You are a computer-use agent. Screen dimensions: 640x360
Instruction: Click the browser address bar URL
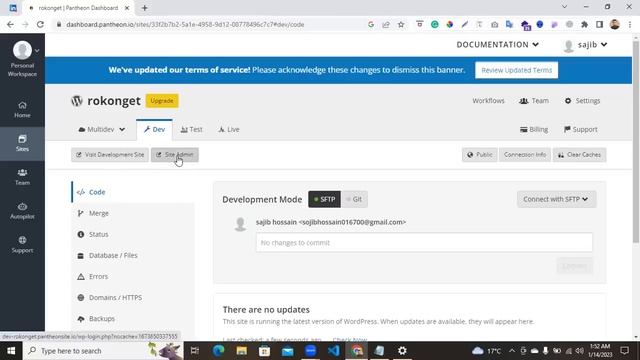185,24
